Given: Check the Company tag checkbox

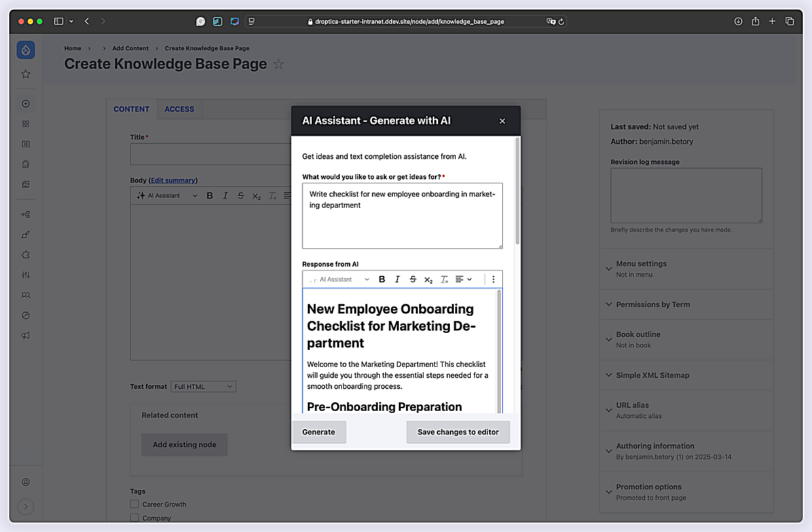Looking at the screenshot, I should point(134,518).
